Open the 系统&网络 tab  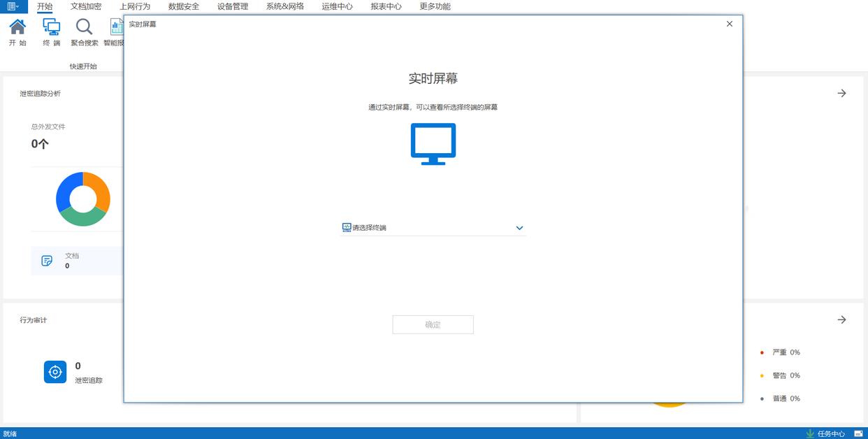coord(285,6)
